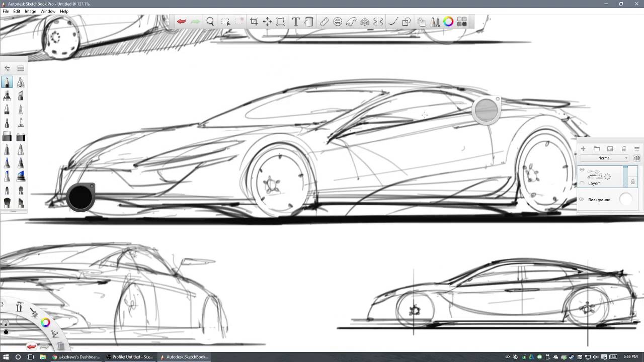Select the Ruler guide tool
This screenshot has height=362, width=644.
pyautogui.click(x=324, y=21)
